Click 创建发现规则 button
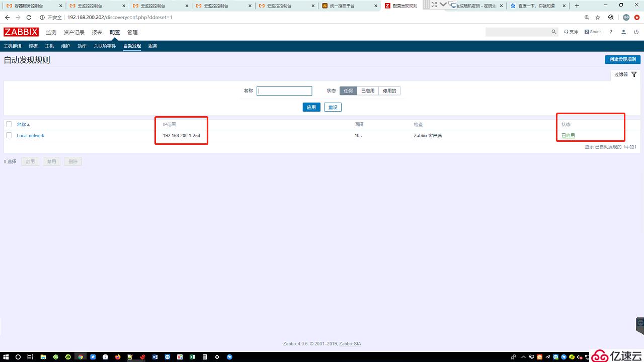644x362 pixels. pyautogui.click(x=623, y=59)
